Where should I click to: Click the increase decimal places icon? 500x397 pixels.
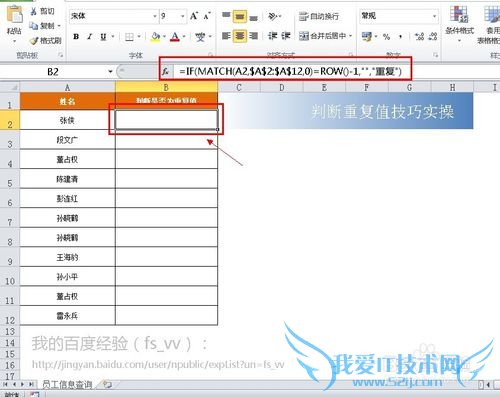pos(419,36)
